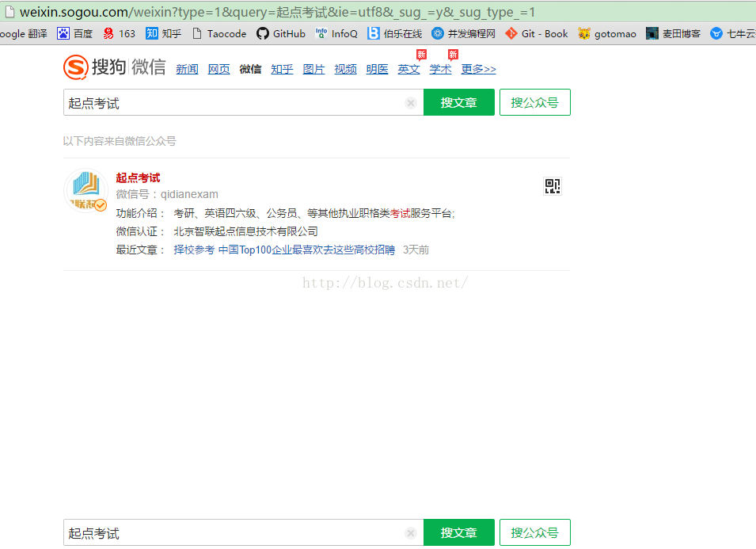
Task: Open the 并发编程网 bookmark
Action: coord(463,34)
